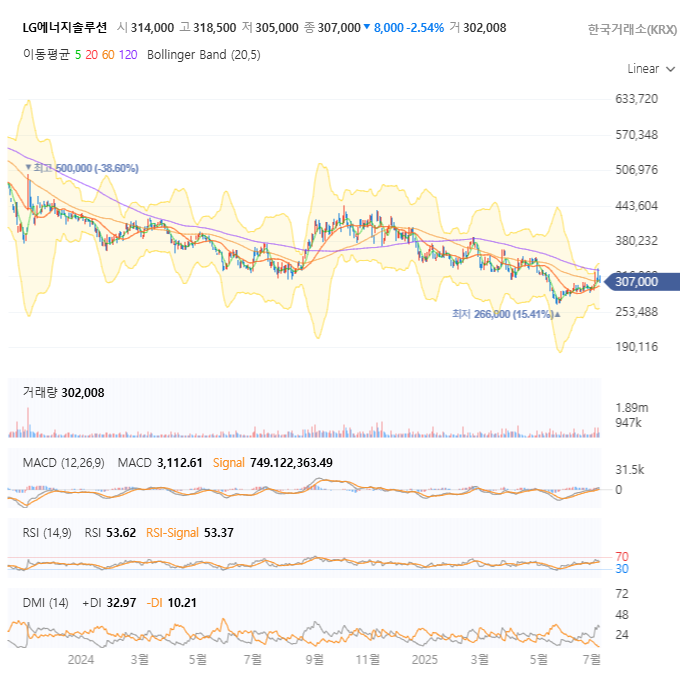Click the RSI-Signal legend label
Viewport: 680px width, 697px height.
coord(172,533)
